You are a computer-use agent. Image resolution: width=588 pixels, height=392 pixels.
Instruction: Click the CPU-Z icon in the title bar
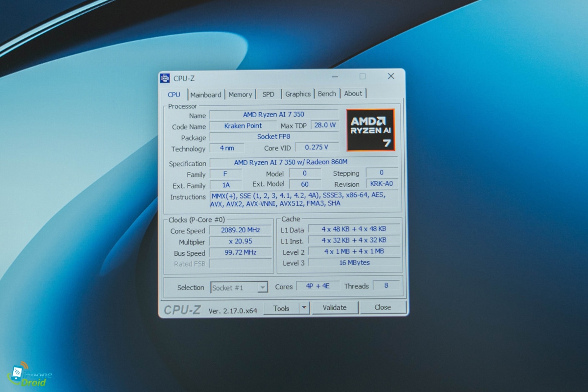click(x=165, y=78)
